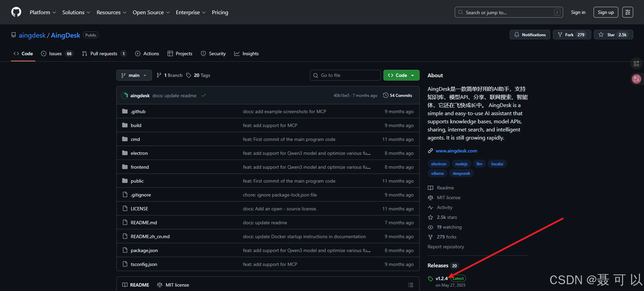Open the build folder
Viewport: 644px width, 291px height.
(136, 125)
